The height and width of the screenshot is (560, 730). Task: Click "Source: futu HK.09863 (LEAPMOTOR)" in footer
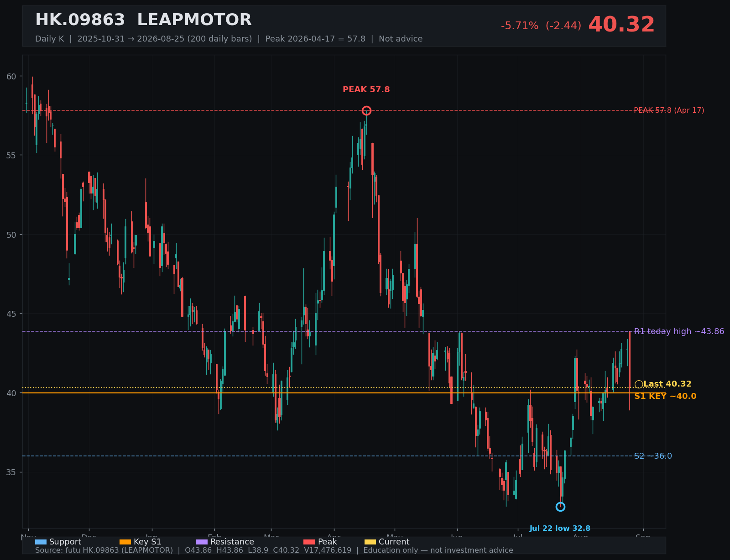click(x=104, y=550)
